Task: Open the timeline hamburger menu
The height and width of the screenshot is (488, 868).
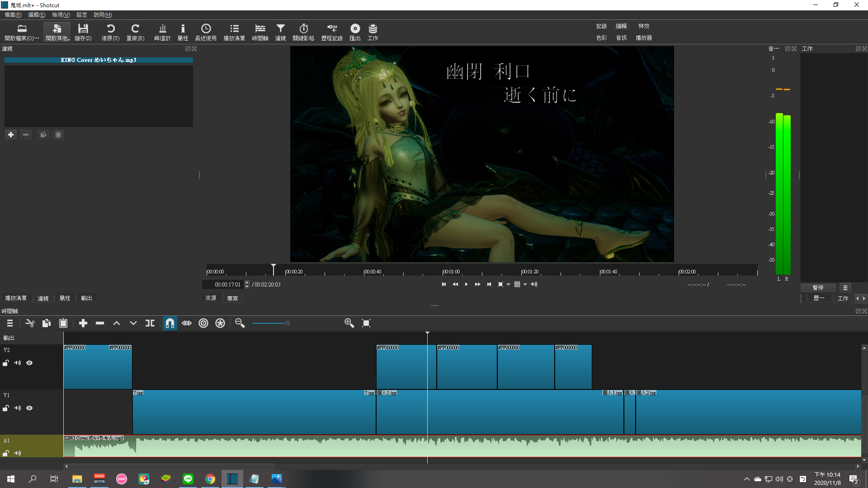Action: (x=10, y=323)
